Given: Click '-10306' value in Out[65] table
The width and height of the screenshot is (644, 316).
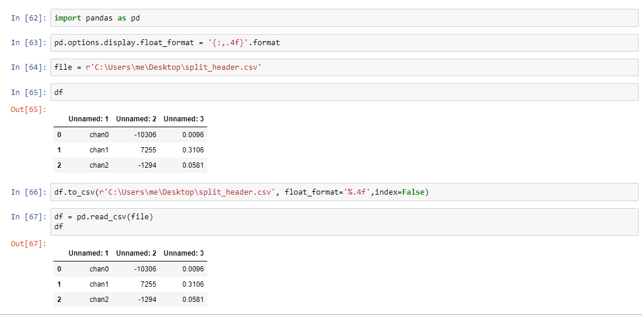Looking at the screenshot, I should click(x=146, y=135).
